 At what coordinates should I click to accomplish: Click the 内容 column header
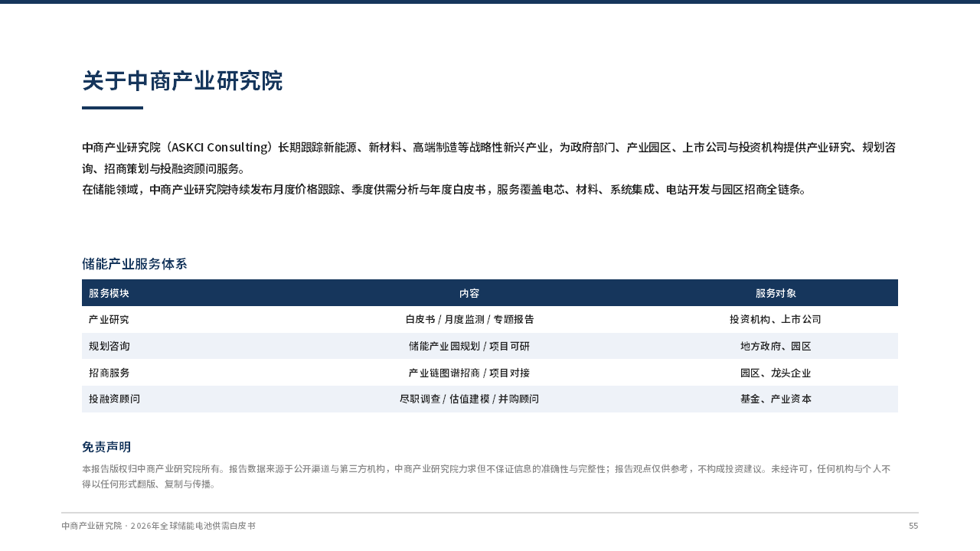(x=469, y=293)
